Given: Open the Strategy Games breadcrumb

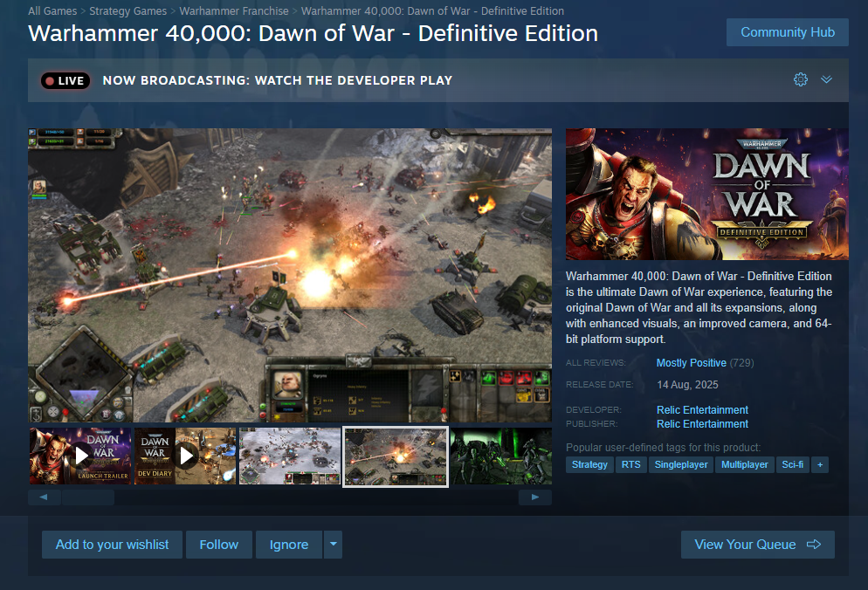Looking at the screenshot, I should [x=127, y=11].
